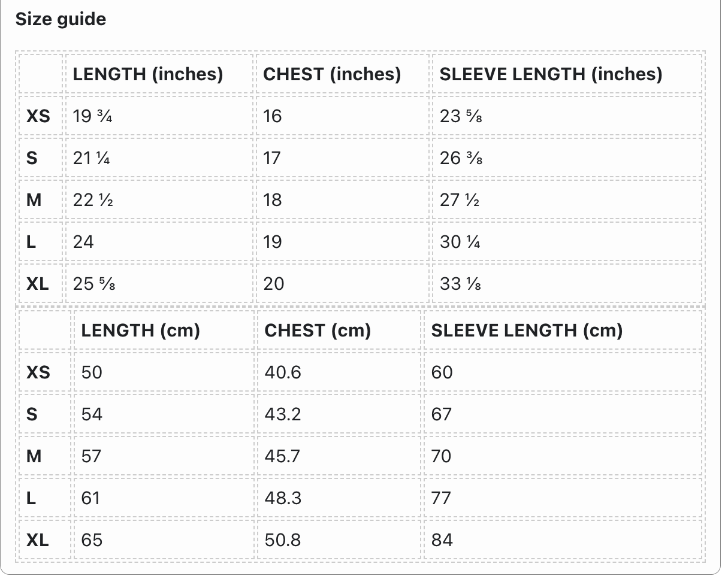Viewport: 728px width, 579px height.
Task: Click the "SLEEVE LENGTH (cm)" column header
Action: 527,331
